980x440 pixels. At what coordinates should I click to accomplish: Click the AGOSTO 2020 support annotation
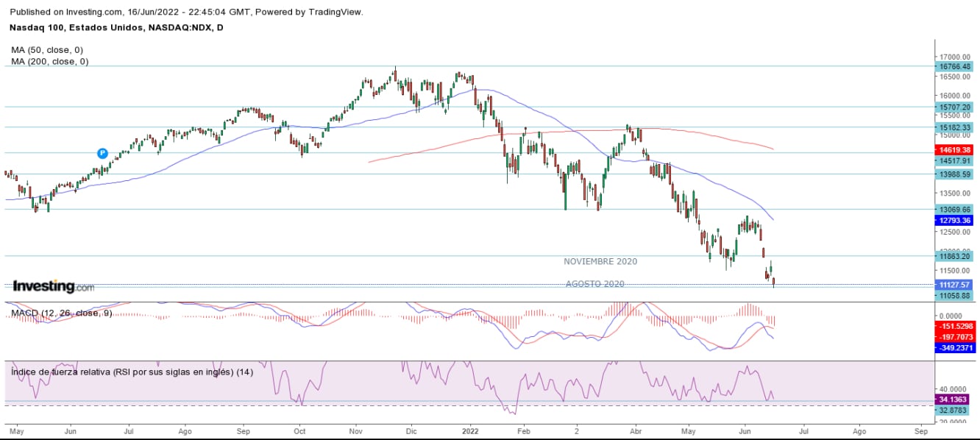[594, 284]
